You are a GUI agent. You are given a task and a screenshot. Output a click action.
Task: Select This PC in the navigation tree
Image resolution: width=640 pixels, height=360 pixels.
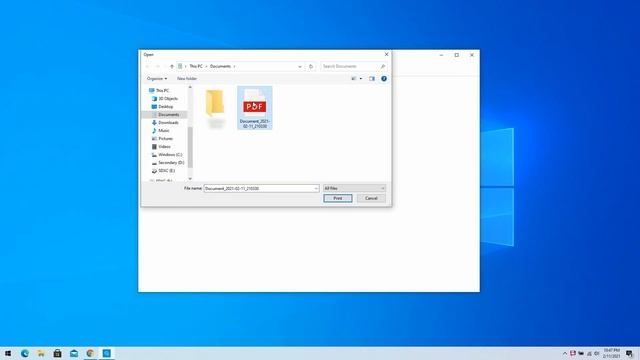162,91
